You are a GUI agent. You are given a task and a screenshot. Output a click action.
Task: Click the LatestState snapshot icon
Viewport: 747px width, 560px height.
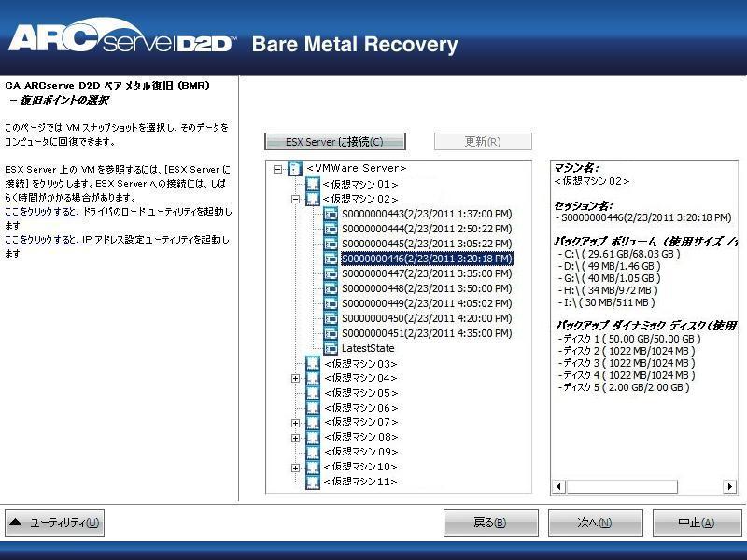click(x=331, y=348)
